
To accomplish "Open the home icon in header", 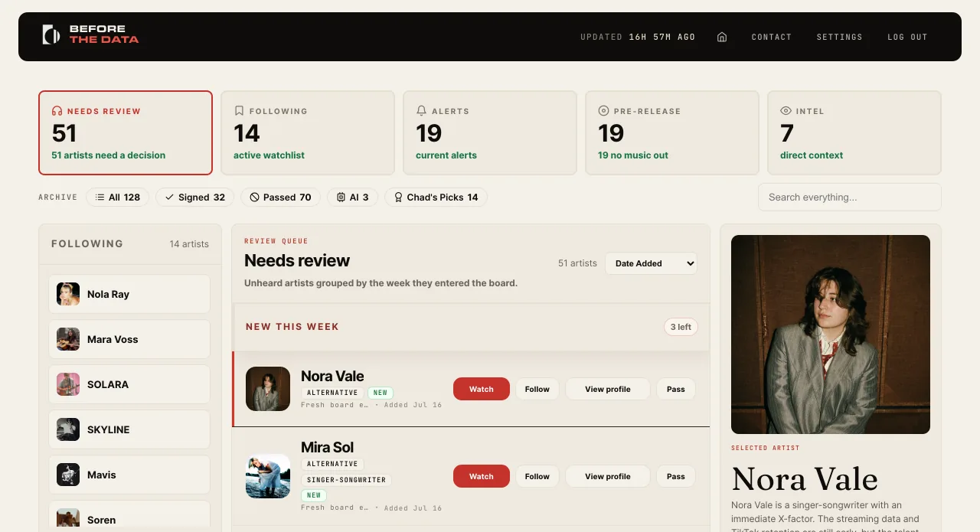I will point(722,37).
